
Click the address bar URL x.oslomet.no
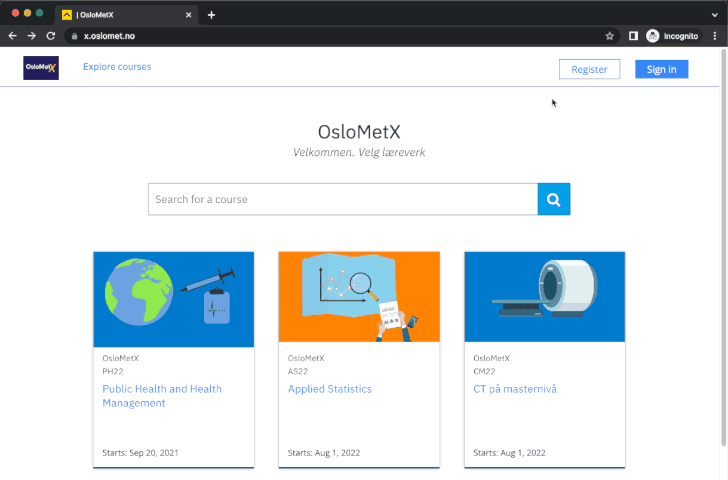(x=110, y=36)
